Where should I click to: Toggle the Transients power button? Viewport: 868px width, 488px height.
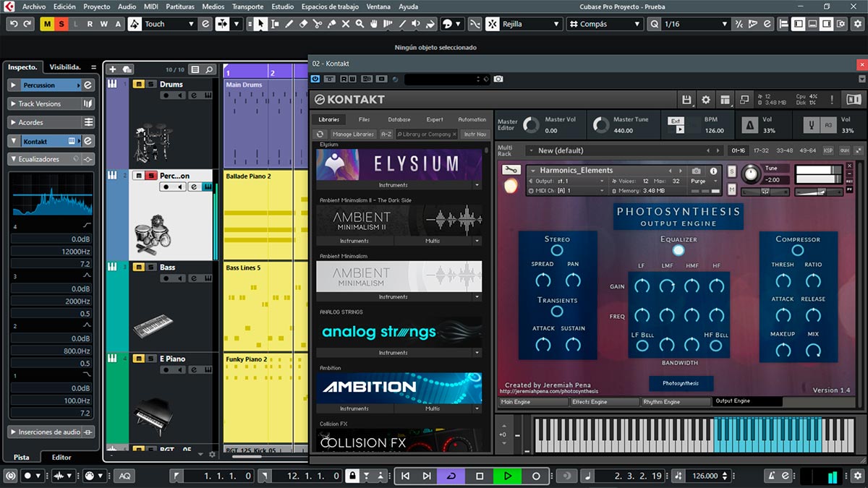pyautogui.click(x=557, y=312)
